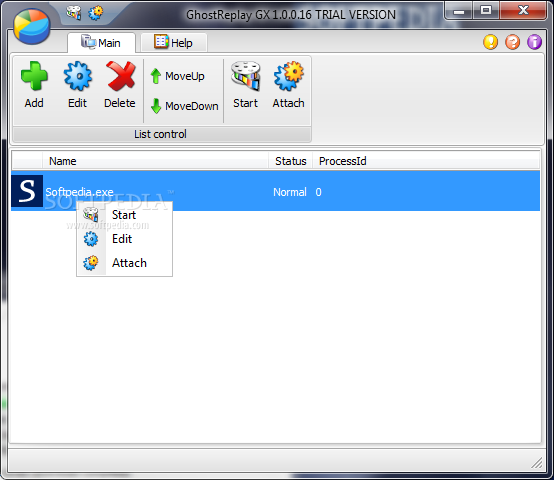Click the MoveDown green arrow button
Image resolution: width=554 pixels, height=480 pixels.
(184, 106)
